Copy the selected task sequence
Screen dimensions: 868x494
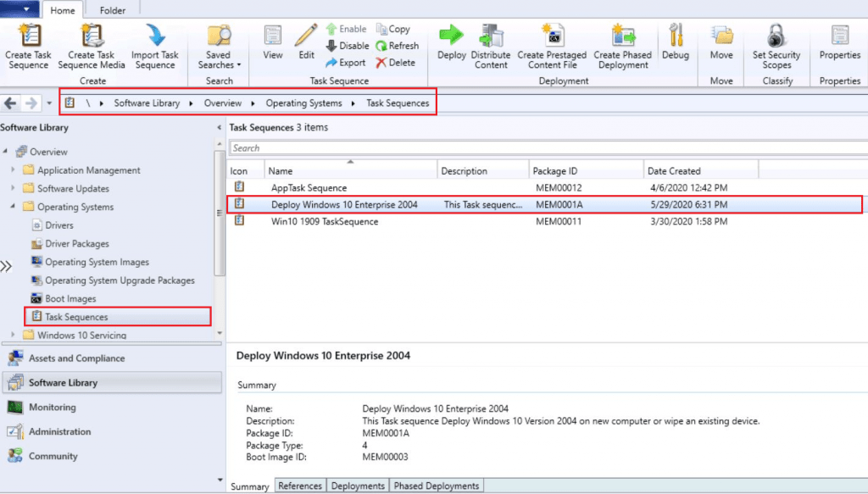393,29
